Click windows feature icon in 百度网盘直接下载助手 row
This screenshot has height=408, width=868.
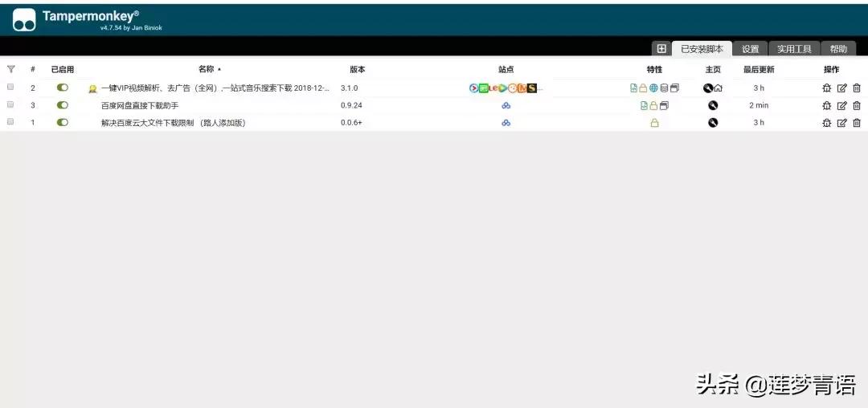(665, 105)
